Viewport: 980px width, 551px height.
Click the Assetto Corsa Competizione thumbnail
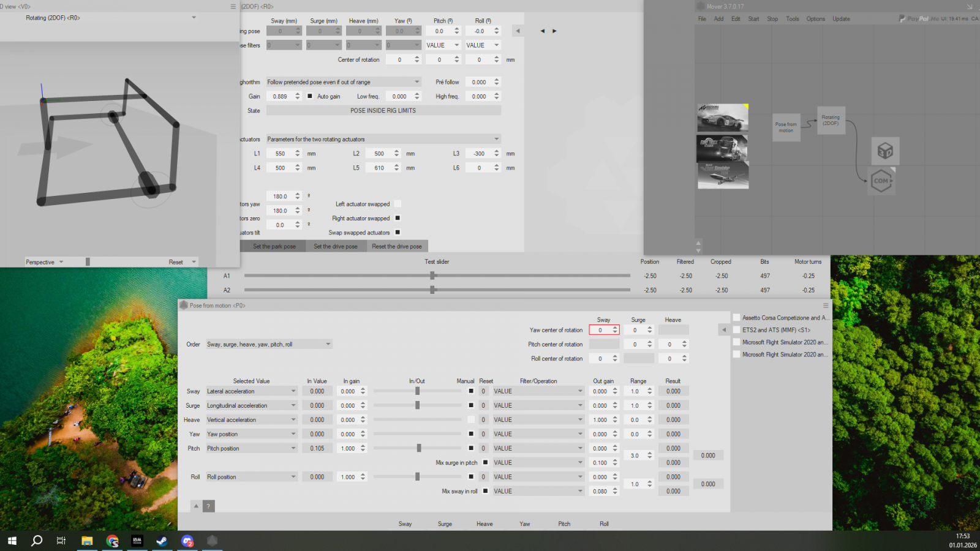click(x=722, y=118)
